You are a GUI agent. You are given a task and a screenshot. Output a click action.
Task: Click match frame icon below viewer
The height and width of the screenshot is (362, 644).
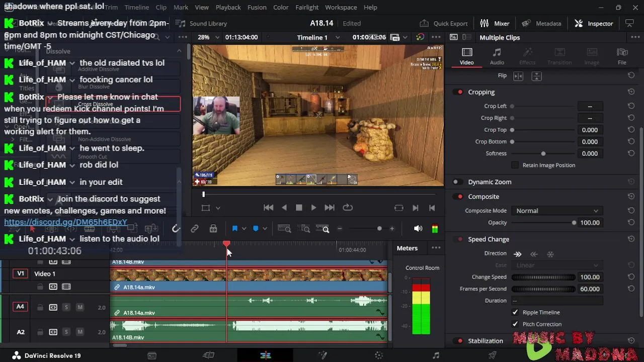point(398,208)
